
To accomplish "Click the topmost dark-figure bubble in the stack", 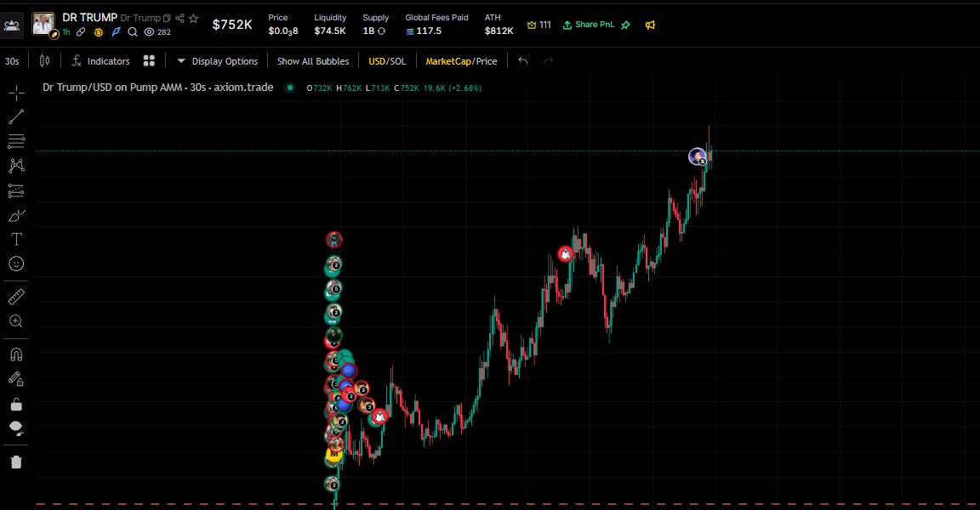I will pos(334,240).
